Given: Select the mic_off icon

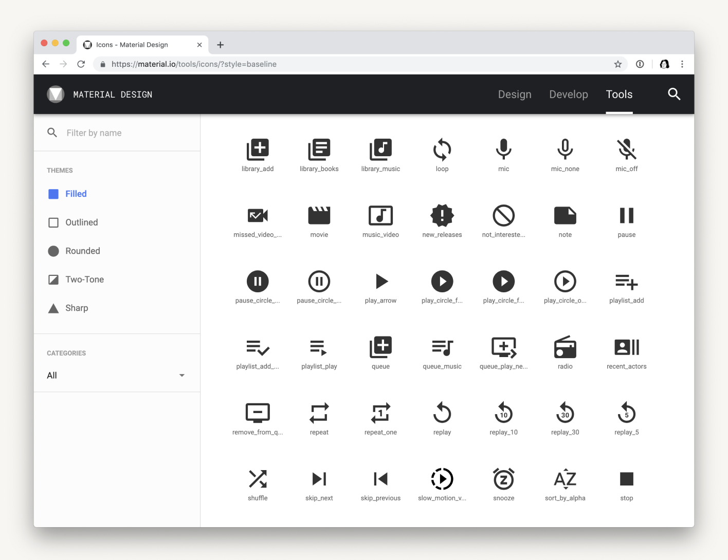Looking at the screenshot, I should click(626, 150).
